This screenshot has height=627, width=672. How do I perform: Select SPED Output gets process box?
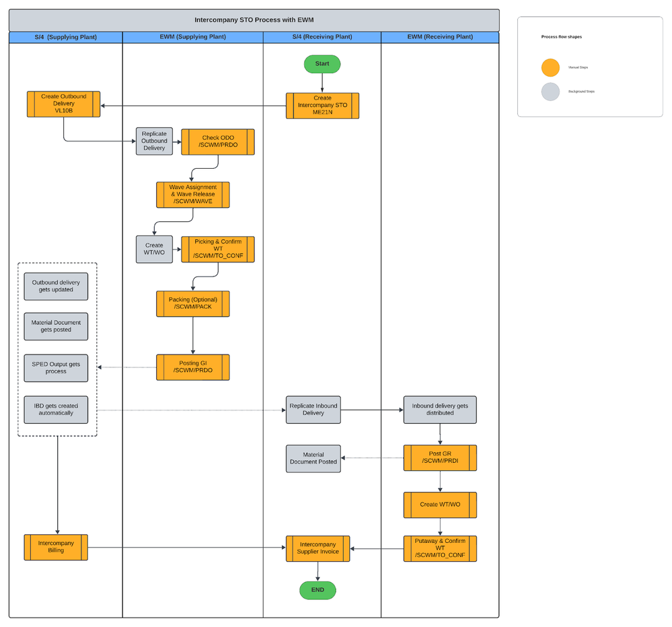56,368
